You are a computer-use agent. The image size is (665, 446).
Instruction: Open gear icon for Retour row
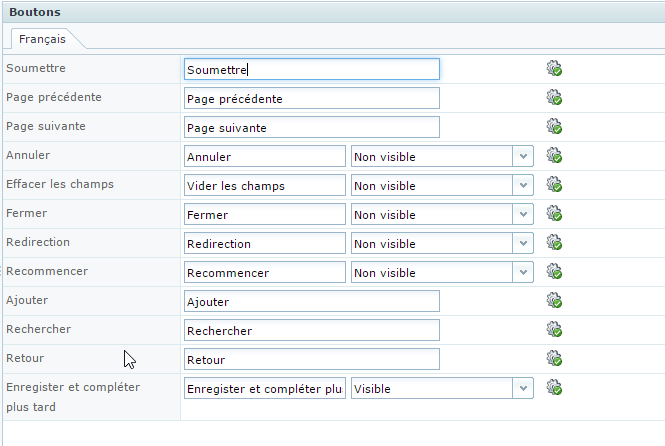pos(554,358)
